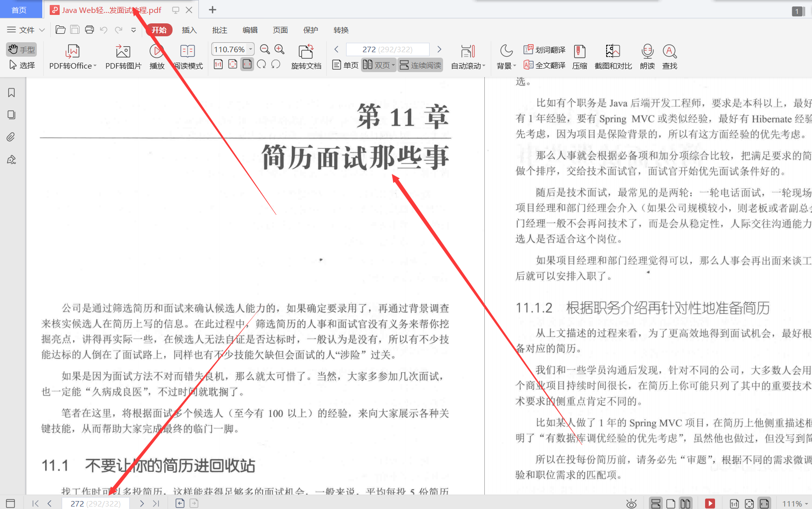Open 截图和对比 screenshot tool

pyautogui.click(x=613, y=57)
